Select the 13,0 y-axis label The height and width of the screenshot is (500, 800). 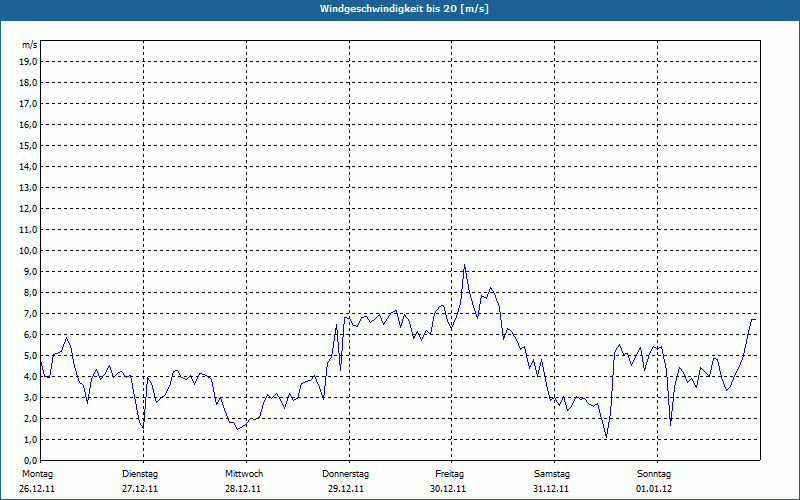28,187
